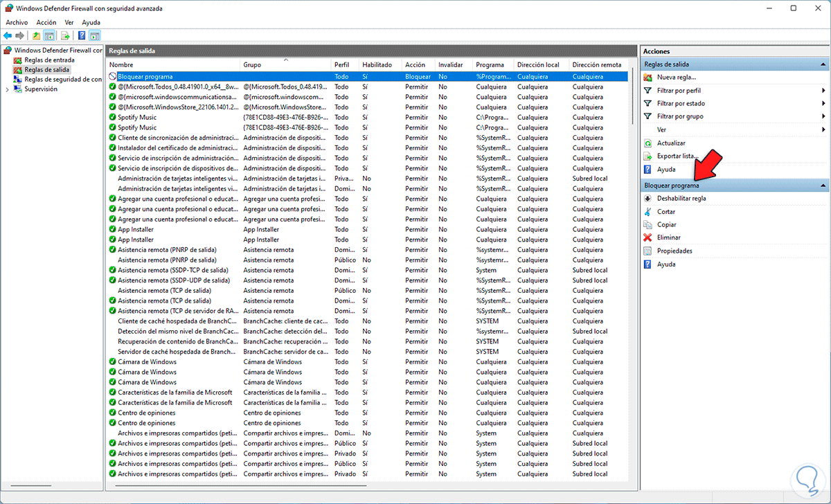This screenshot has width=831, height=504.
Task: Click the Actualizar refresh icon
Action: click(648, 143)
